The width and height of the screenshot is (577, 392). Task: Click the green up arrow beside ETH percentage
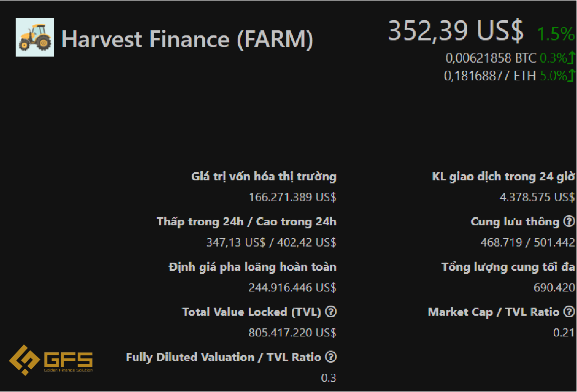pos(571,75)
